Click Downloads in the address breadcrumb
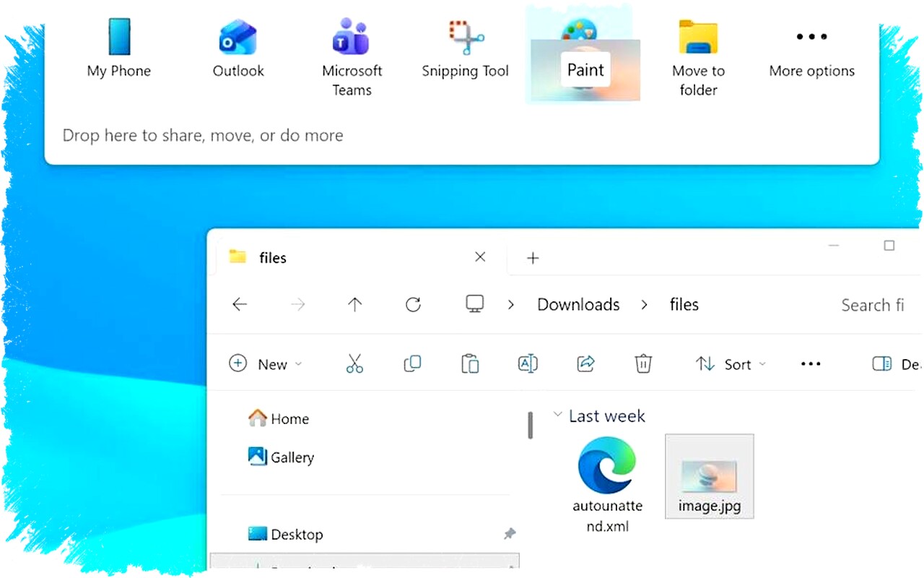Image resolution: width=924 pixels, height=578 pixels. (x=578, y=305)
